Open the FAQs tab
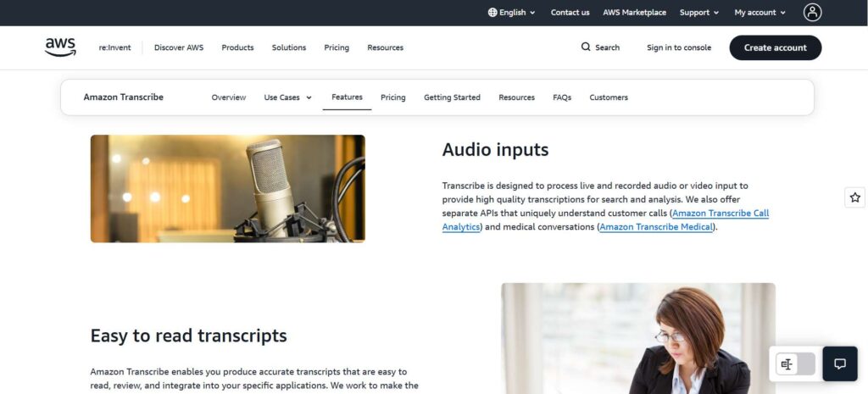 coord(562,97)
